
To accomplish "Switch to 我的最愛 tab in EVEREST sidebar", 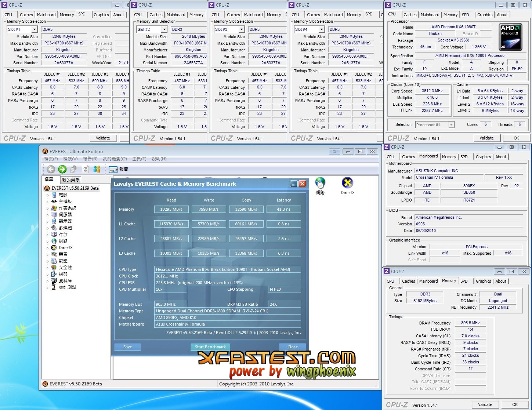I will click(70, 180).
